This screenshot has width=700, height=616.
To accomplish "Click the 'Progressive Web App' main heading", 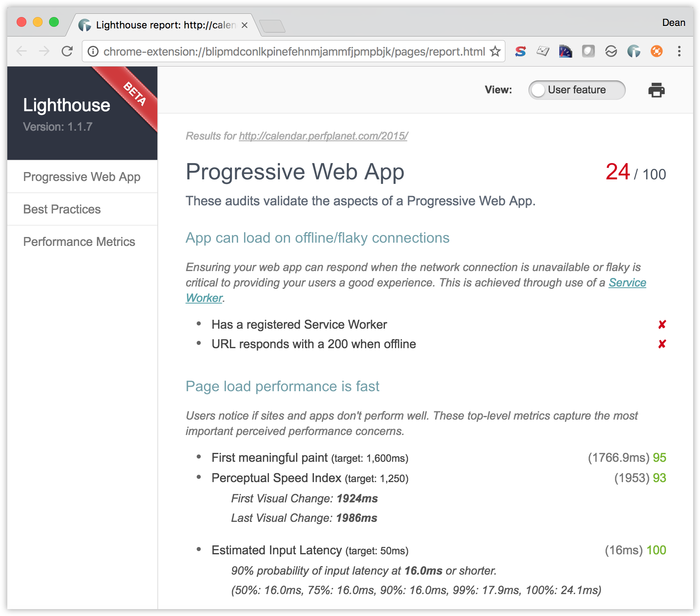I will [295, 172].
